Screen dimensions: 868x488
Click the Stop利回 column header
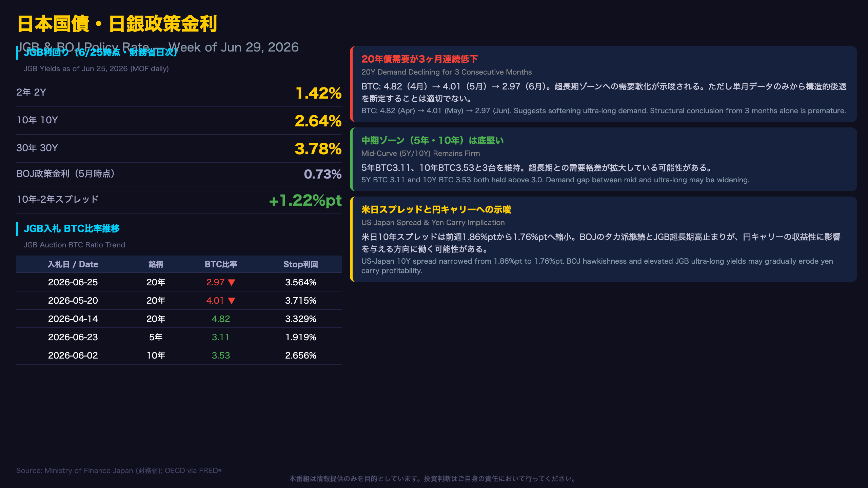[x=301, y=264]
